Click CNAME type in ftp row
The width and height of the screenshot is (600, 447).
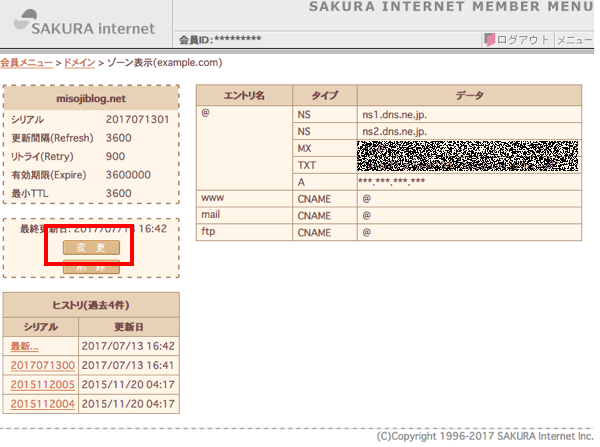(324, 232)
